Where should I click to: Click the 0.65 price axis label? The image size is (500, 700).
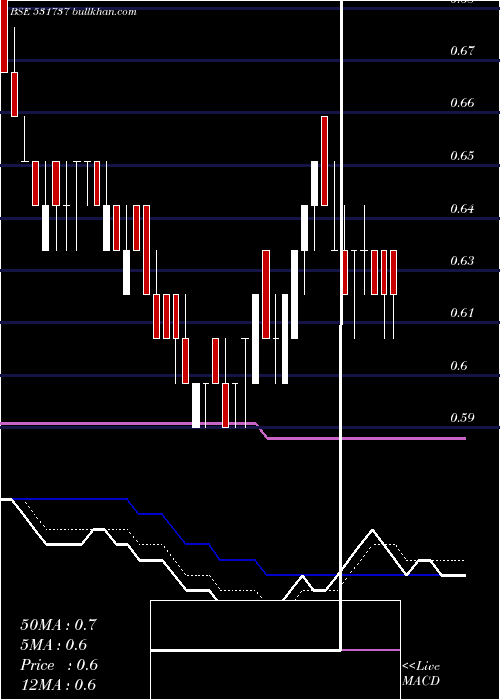(x=462, y=156)
